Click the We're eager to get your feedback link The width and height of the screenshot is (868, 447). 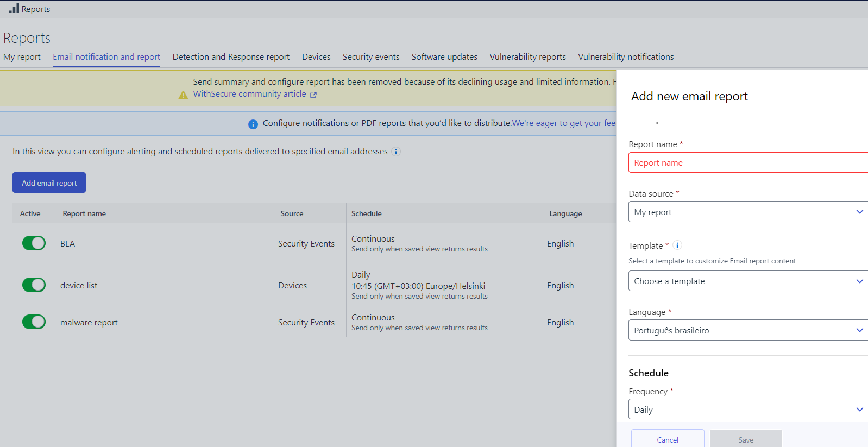pos(564,123)
